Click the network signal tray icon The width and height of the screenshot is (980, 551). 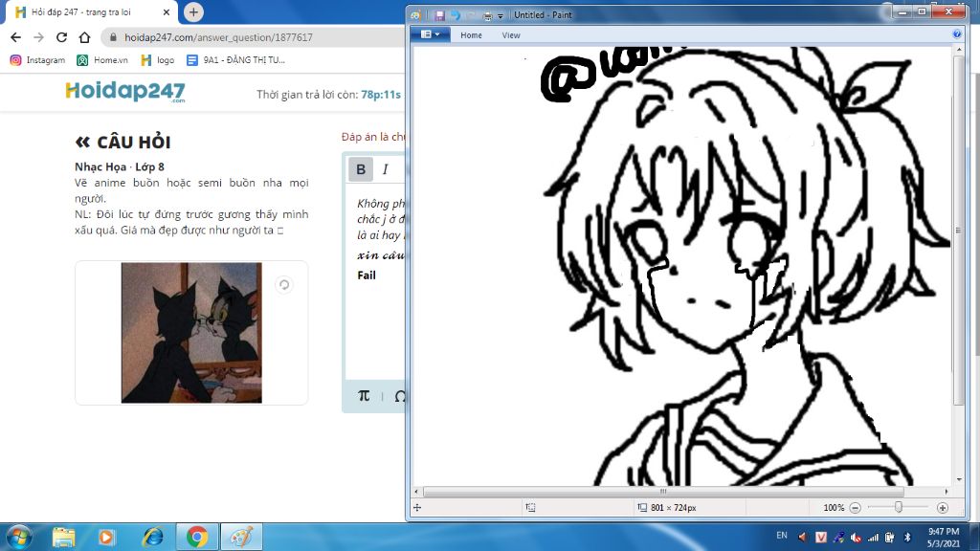[873, 538]
